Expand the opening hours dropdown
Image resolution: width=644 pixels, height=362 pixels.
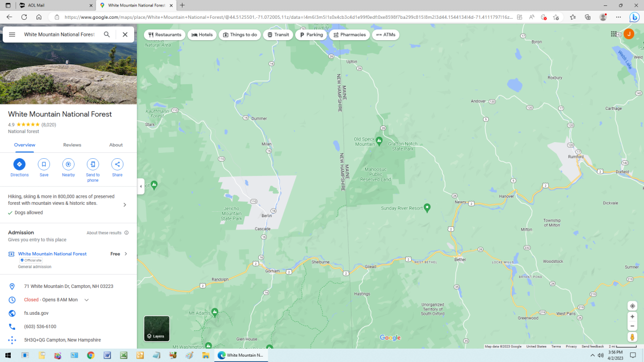point(86,300)
